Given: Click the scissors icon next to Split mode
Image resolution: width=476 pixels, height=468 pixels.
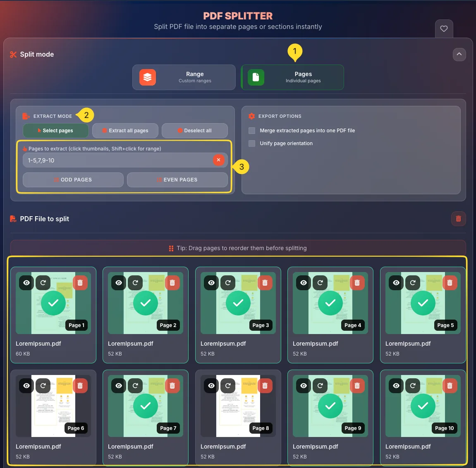Looking at the screenshot, I should coord(13,54).
